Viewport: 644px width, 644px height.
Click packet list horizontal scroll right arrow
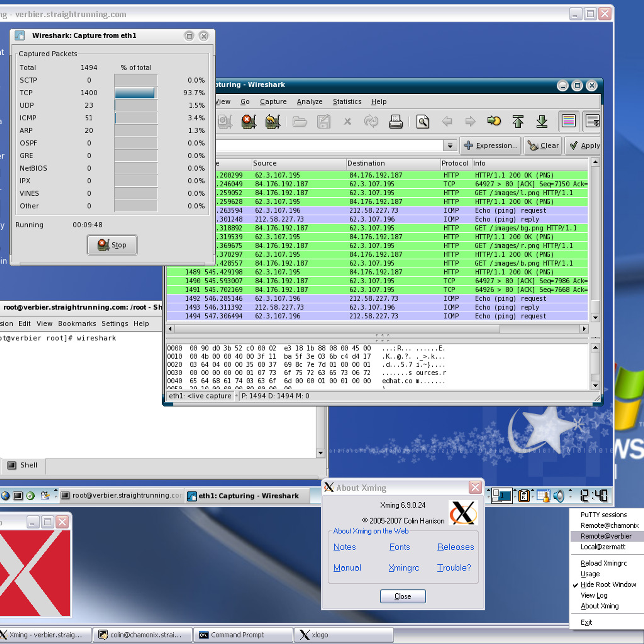pos(584,329)
